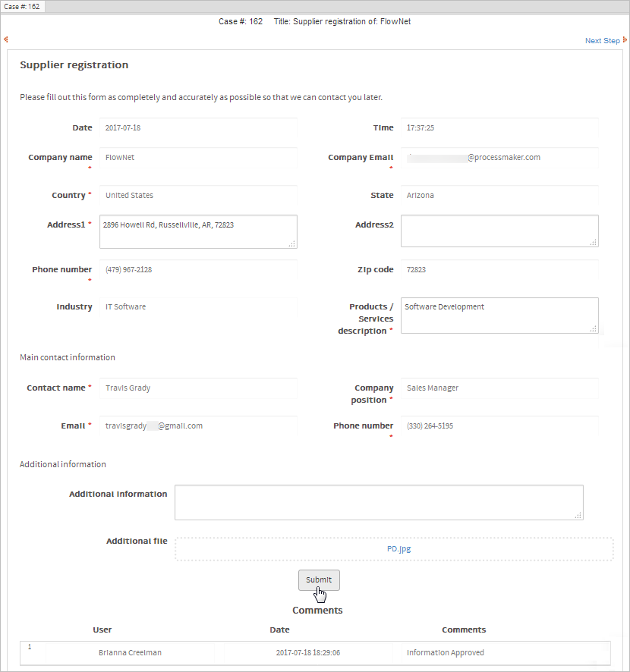Click the Additional information text area
Screen dimensions: 630x672
pos(378,502)
